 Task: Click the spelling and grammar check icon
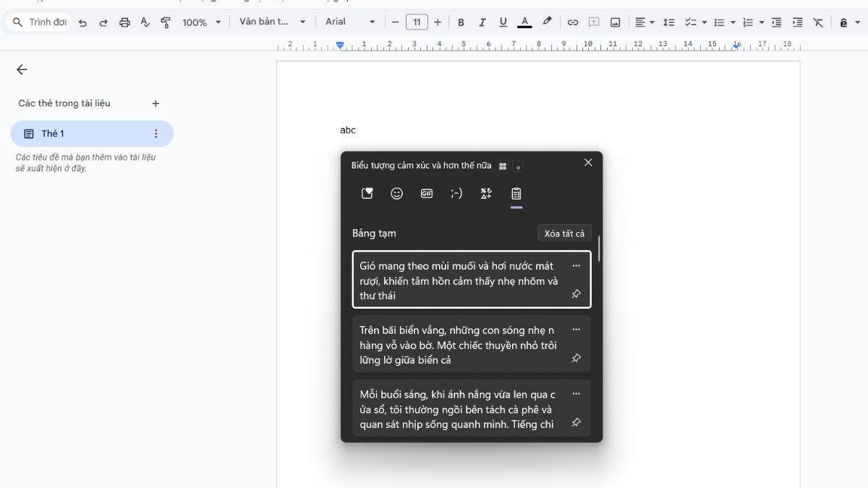pyautogui.click(x=145, y=22)
